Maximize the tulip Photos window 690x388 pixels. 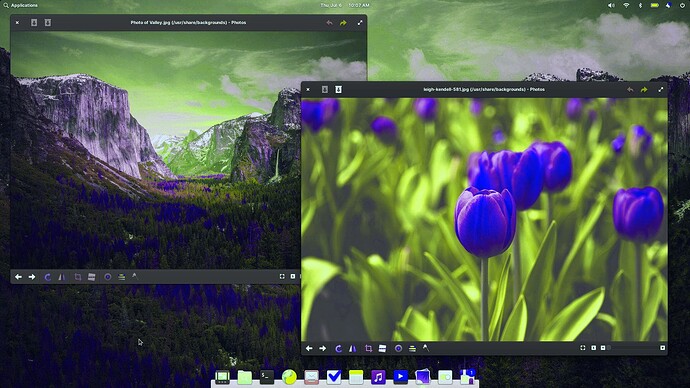[661, 89]
